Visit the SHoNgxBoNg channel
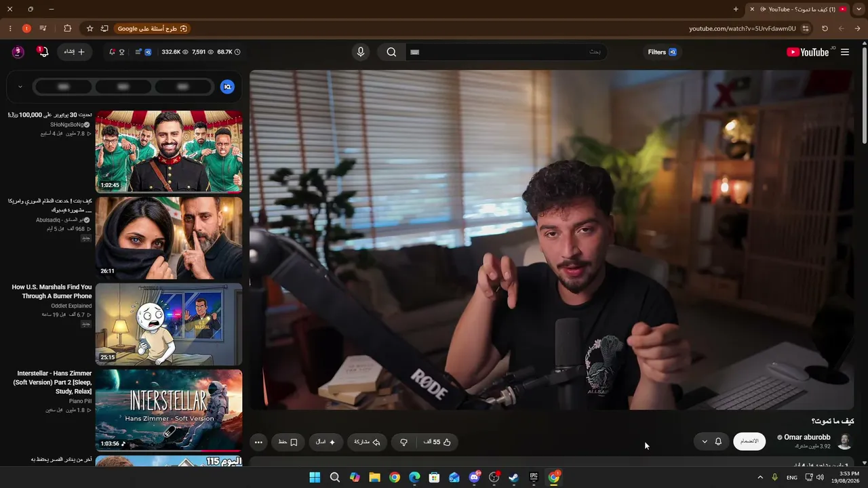The width and height of the screenshot is (868, 488). 67,125
